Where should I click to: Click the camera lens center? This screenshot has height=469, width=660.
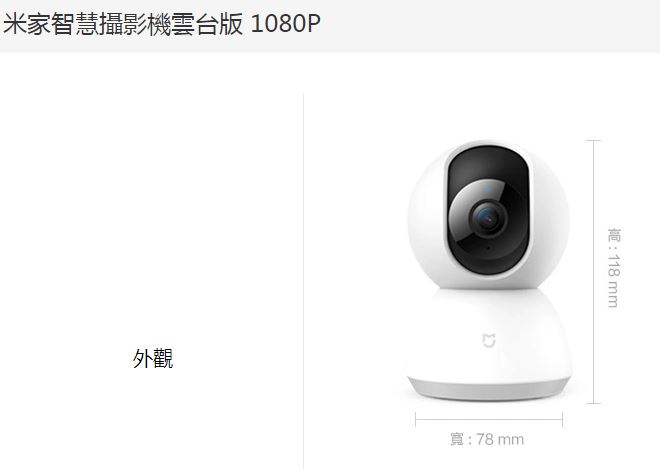click(488, 218)
